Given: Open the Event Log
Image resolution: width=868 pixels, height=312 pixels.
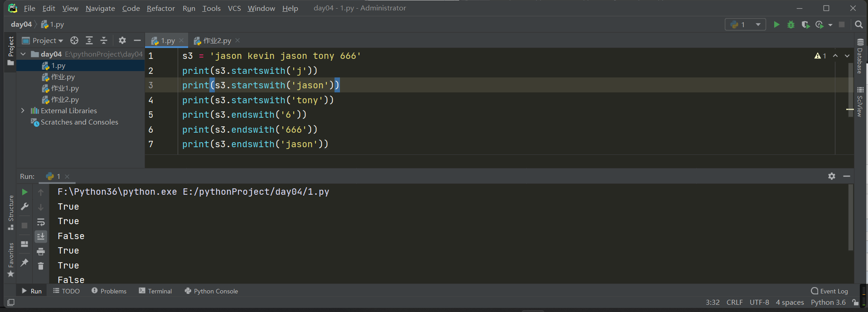Looking at the screenshot, I should pyautogui.click(x=829, y=291).
